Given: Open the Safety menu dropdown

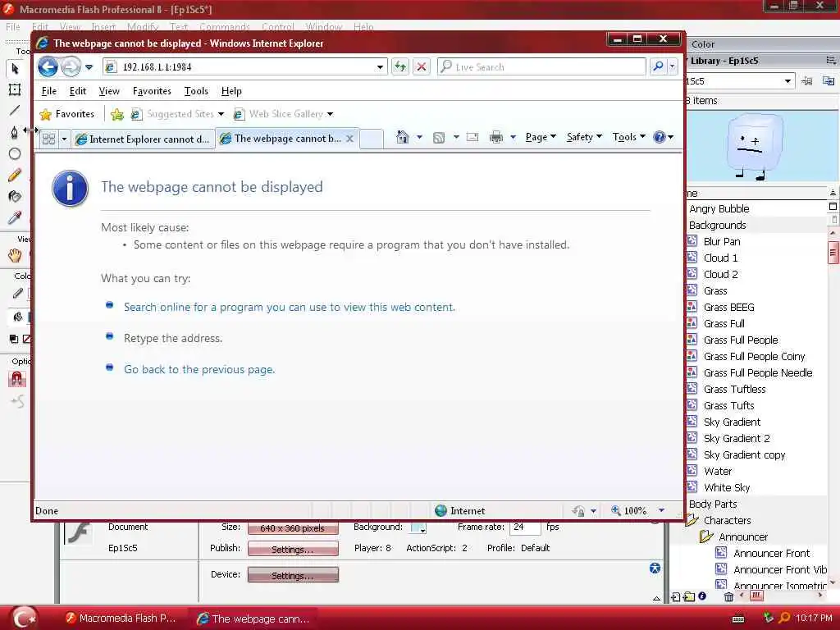Looking at the screenshot, I should [584, 137].
